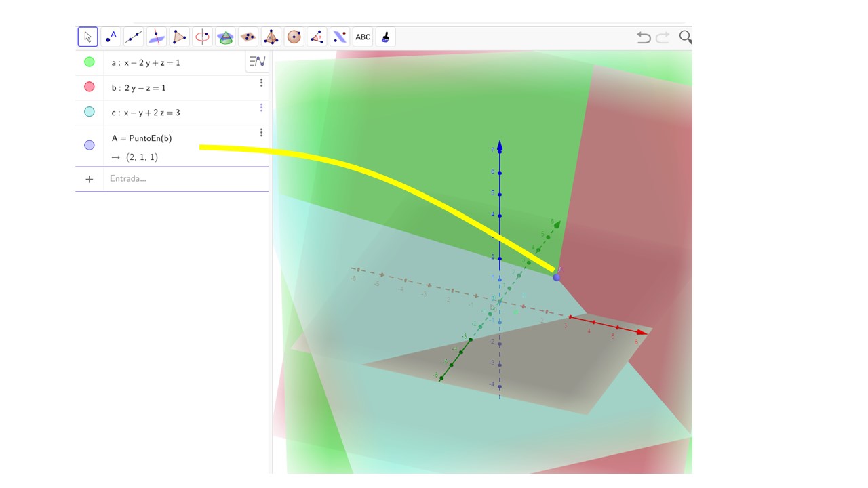Select the Pyramid tool
868x488 pixels.
(271, 37)
